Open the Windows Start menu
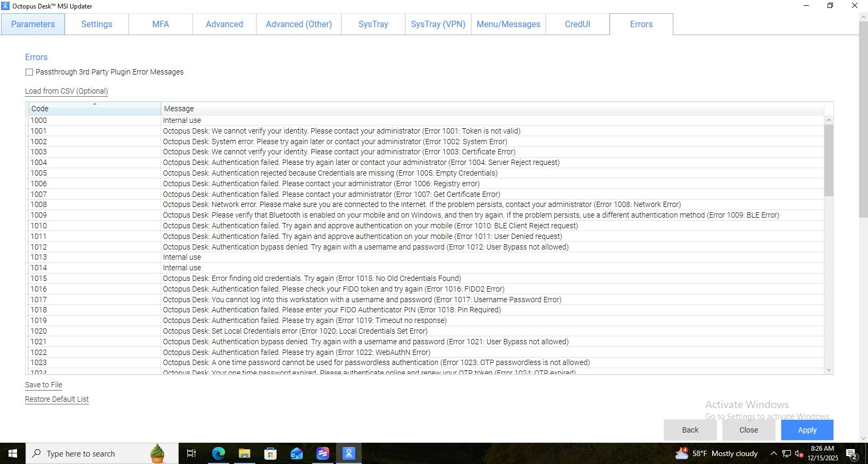 (13, 453)
